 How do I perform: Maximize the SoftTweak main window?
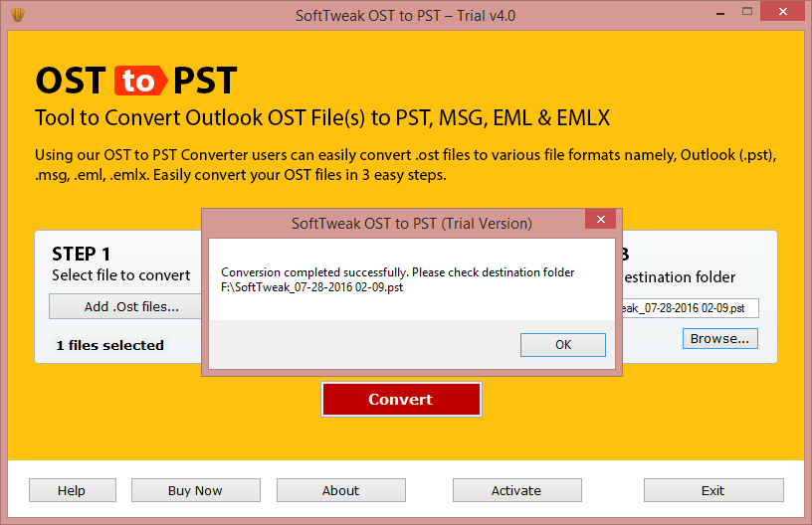(746, 11)
